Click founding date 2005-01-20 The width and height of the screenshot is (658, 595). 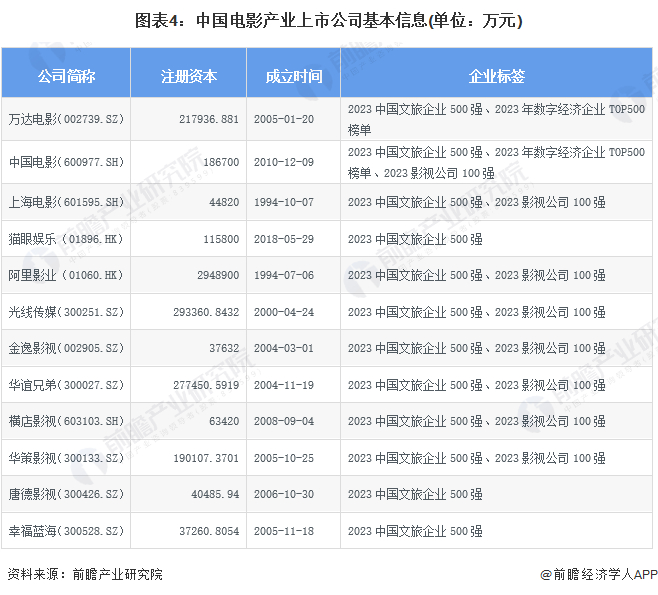coord(284,119)
